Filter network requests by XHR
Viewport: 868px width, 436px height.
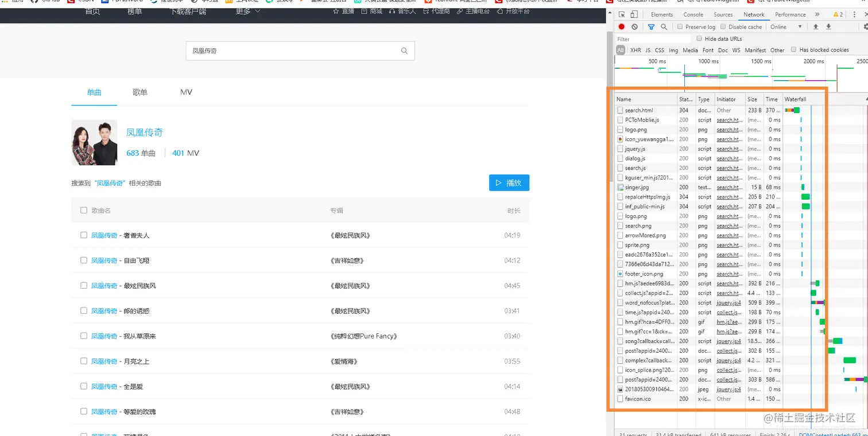[635, 50]
